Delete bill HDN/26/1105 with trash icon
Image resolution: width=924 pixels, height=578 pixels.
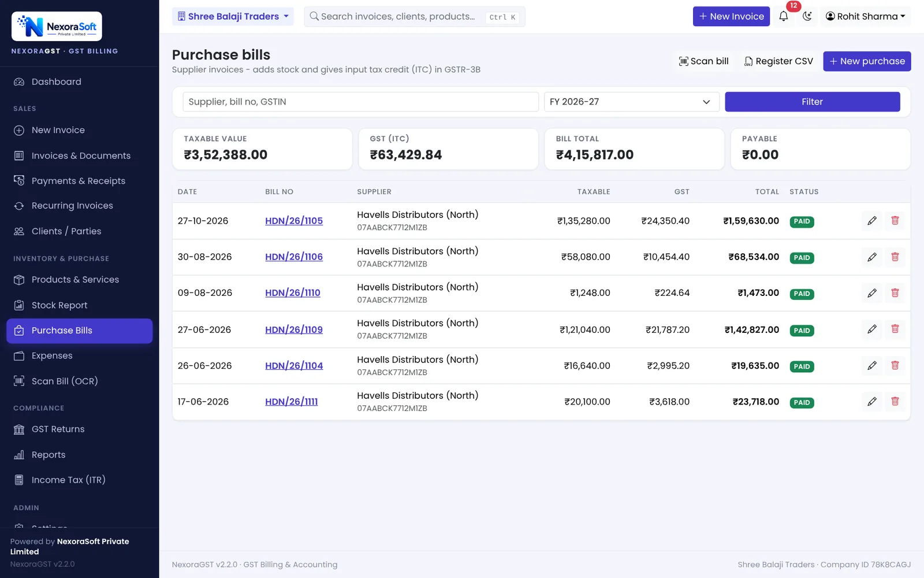tap(895, 221)
